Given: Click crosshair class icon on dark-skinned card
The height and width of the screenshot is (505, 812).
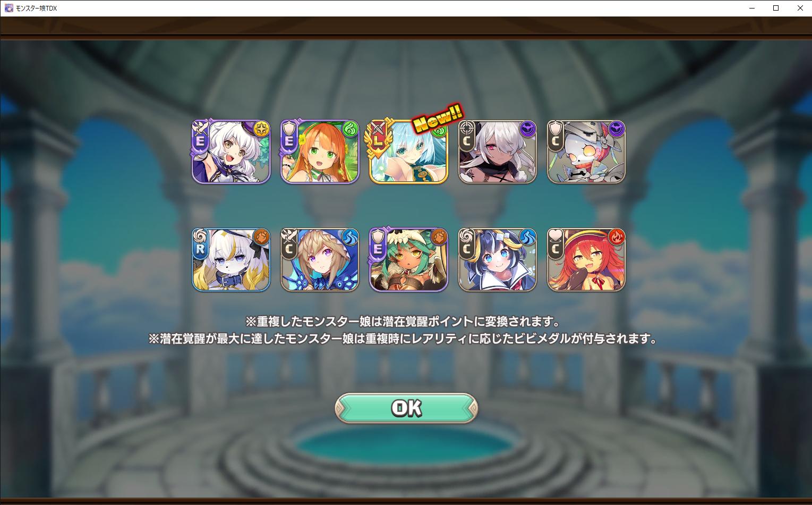Looking at the screenshot, I should pyautogui.click(x=467, y=128).
